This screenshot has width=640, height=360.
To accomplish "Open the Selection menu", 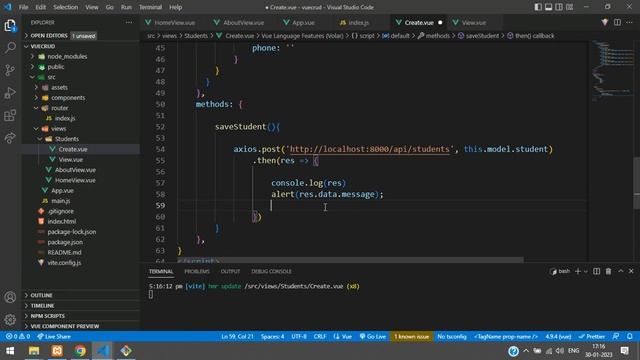I will click(x=65, y=7).
